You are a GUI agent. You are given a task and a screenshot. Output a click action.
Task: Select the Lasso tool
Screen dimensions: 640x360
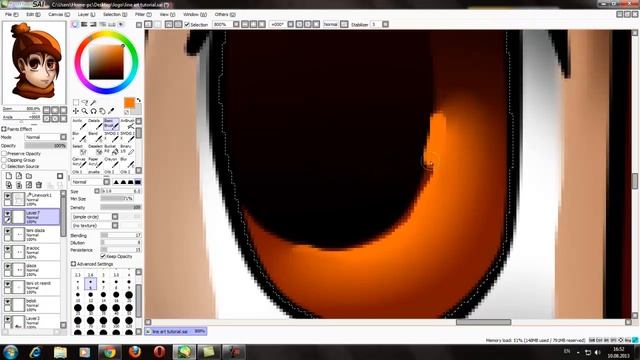[x=84, y=102]
